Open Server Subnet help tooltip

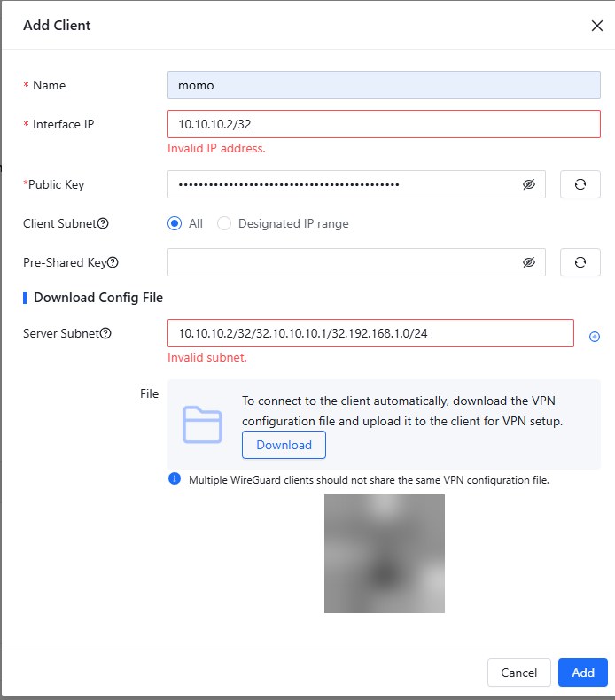pos(105,333)
